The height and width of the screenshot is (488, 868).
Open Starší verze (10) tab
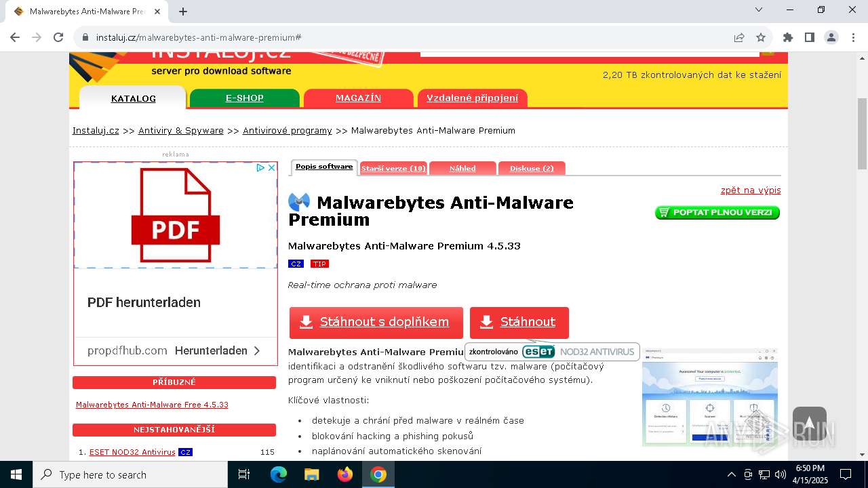click(x=393, y=168)
